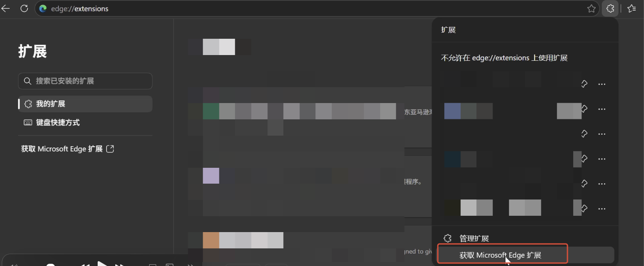
Task: Click the Edge logo in the address bar
Action: pyautogui.click(x=43, y=8)
